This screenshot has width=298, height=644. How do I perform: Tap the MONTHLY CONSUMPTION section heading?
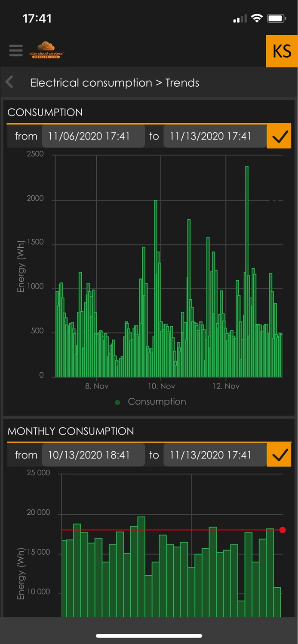[71, 431]
